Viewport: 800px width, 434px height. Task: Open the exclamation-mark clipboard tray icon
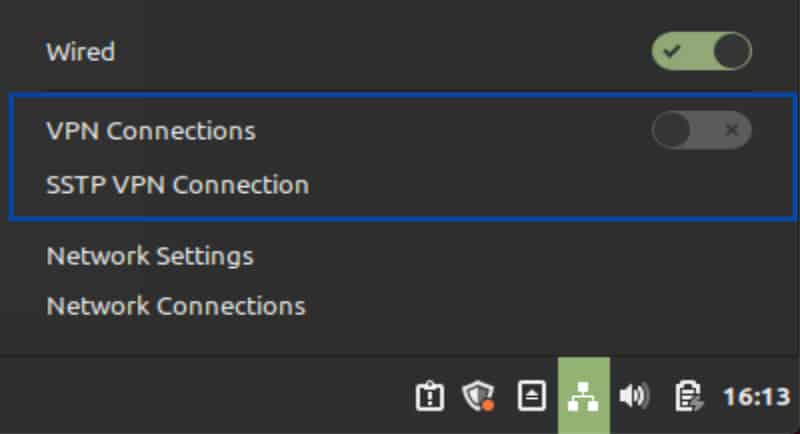430,396
